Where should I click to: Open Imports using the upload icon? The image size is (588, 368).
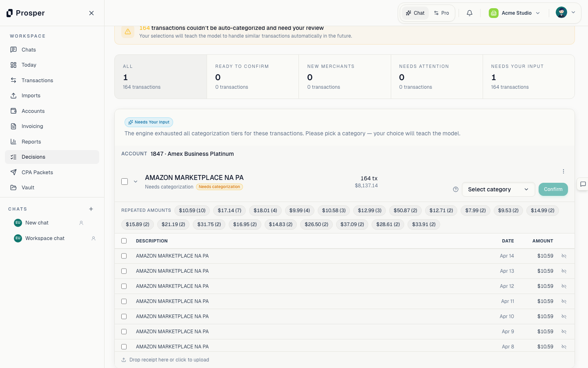(x=13, y=96)
